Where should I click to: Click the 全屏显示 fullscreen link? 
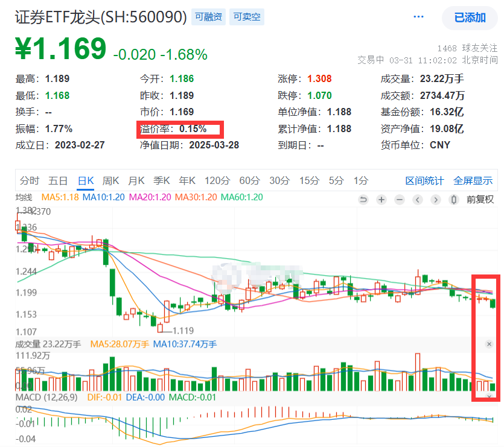pos(474,180)
